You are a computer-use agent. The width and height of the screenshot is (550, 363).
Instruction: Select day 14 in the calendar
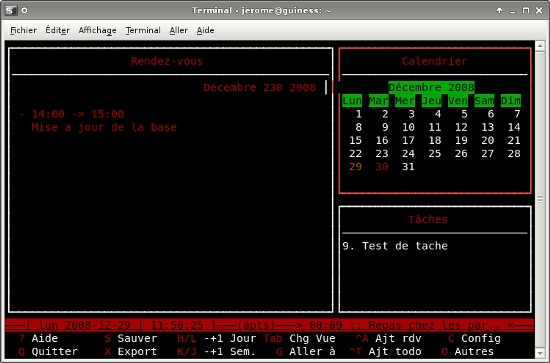point(514,127)
